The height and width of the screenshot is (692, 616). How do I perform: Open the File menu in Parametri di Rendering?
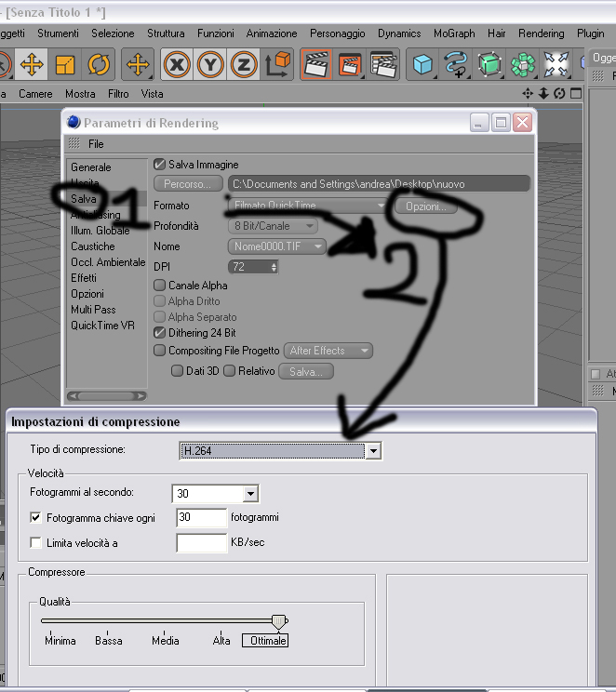pos(96,144)
